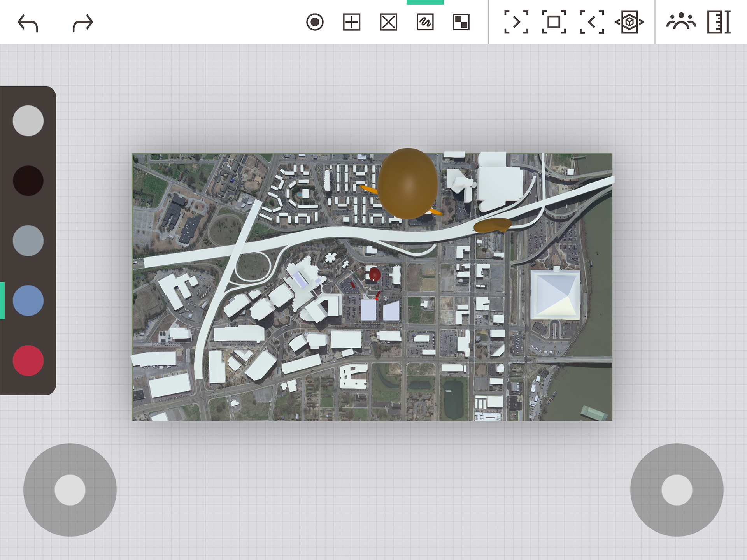
Task: Click the bracketed right-chevron view icon
Action: point(516,22)
